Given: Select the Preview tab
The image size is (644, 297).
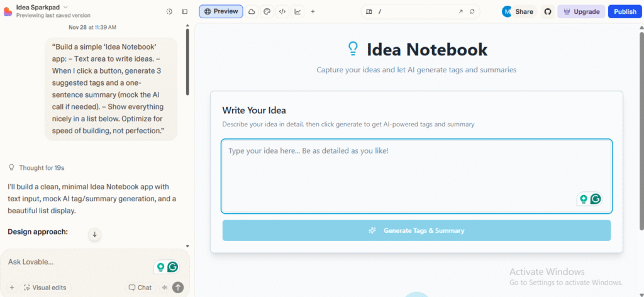Looking at the screenshot, I should click(x=221, y=11).
